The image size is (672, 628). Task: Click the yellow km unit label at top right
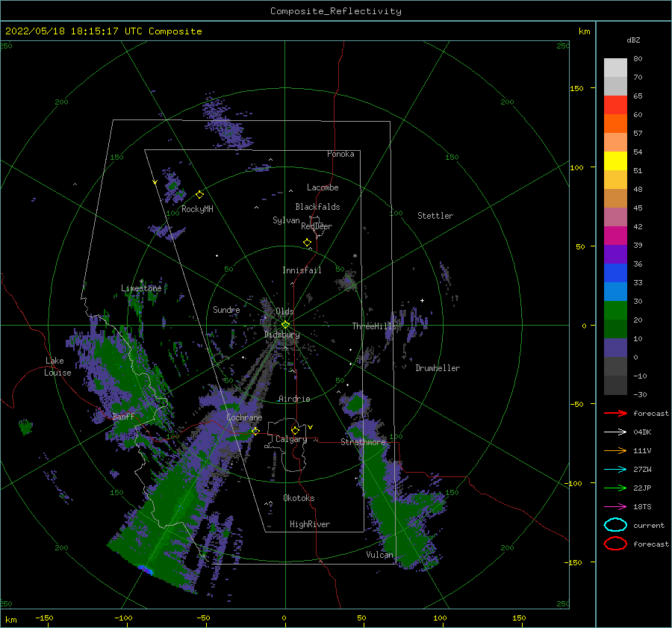click(584, 31)
